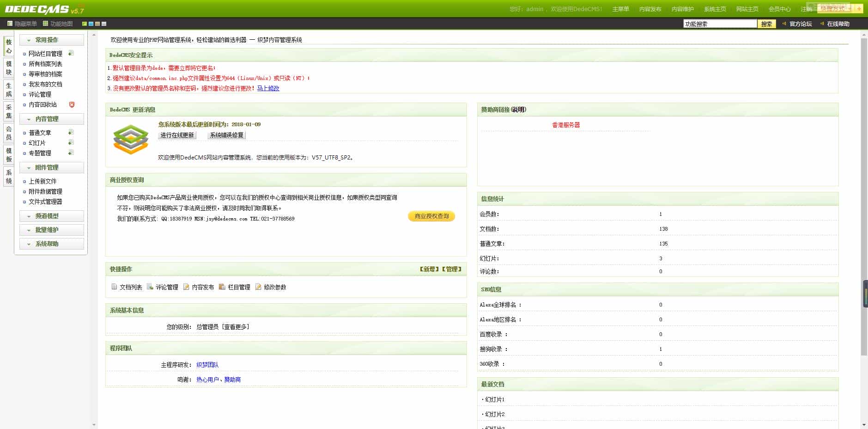Image resolution: width=868 pixels, height=429 pixels.
Task: Click the add icon next to 专题管理
Action: click(71, 153)
